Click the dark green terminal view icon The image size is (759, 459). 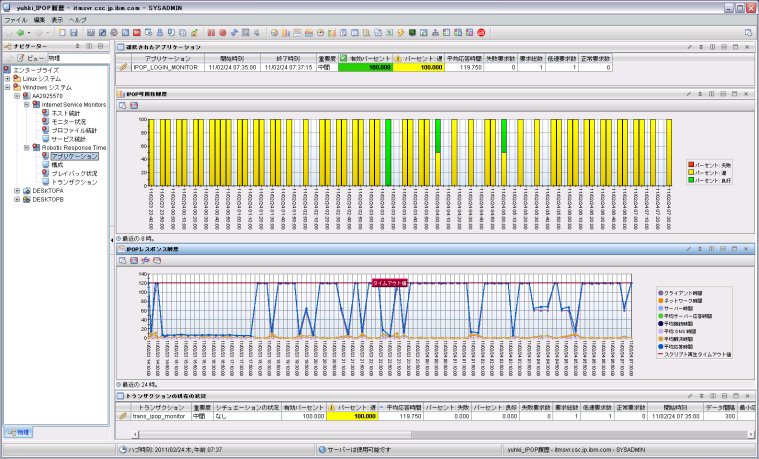tap(412, 33)
